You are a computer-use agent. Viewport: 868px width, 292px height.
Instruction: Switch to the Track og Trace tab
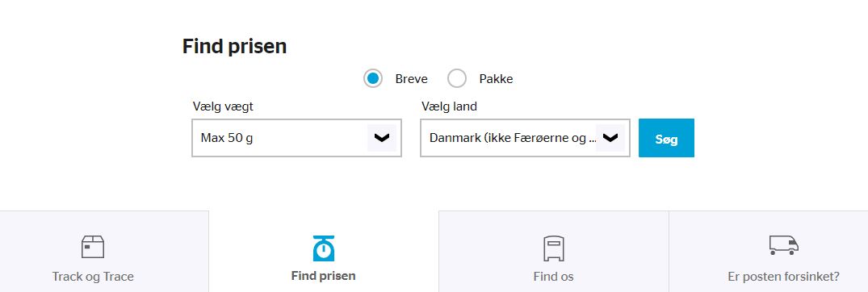point(104,251)
